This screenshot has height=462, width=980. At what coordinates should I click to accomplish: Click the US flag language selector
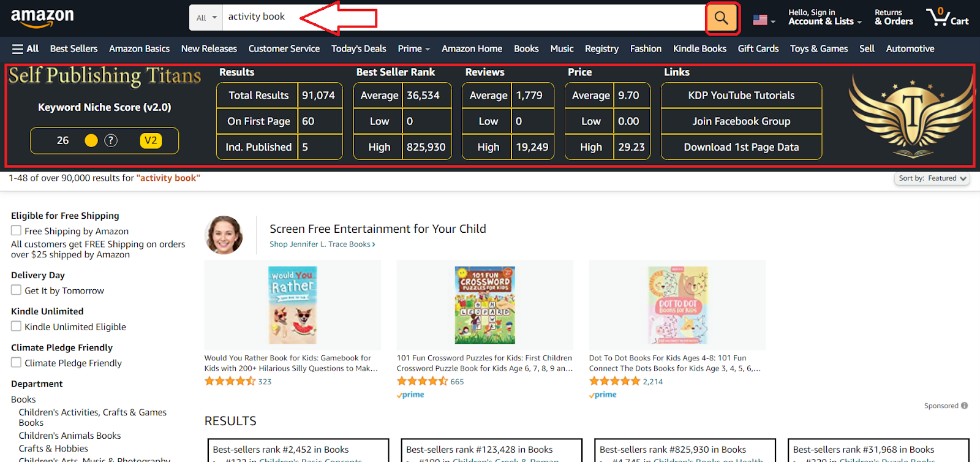pos(764,20)
